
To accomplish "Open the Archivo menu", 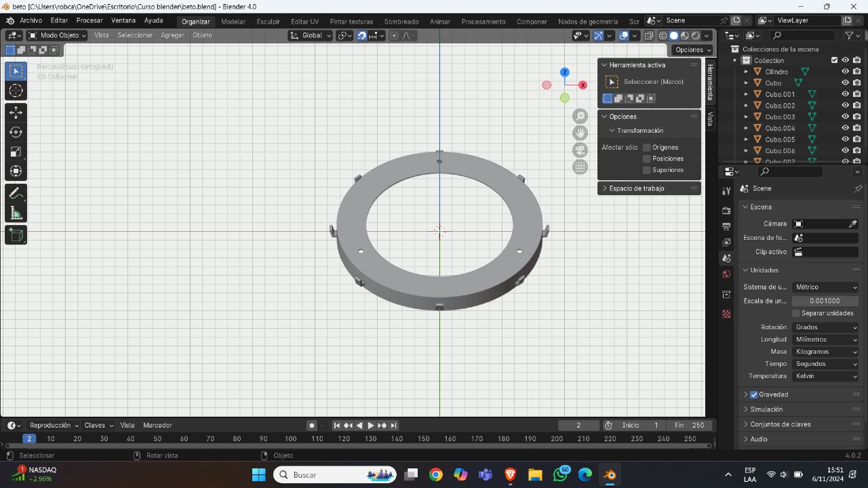I will point(31,21).
